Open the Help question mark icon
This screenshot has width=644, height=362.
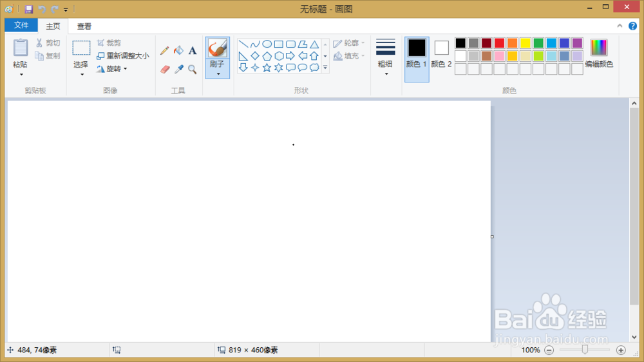[632, 26]
